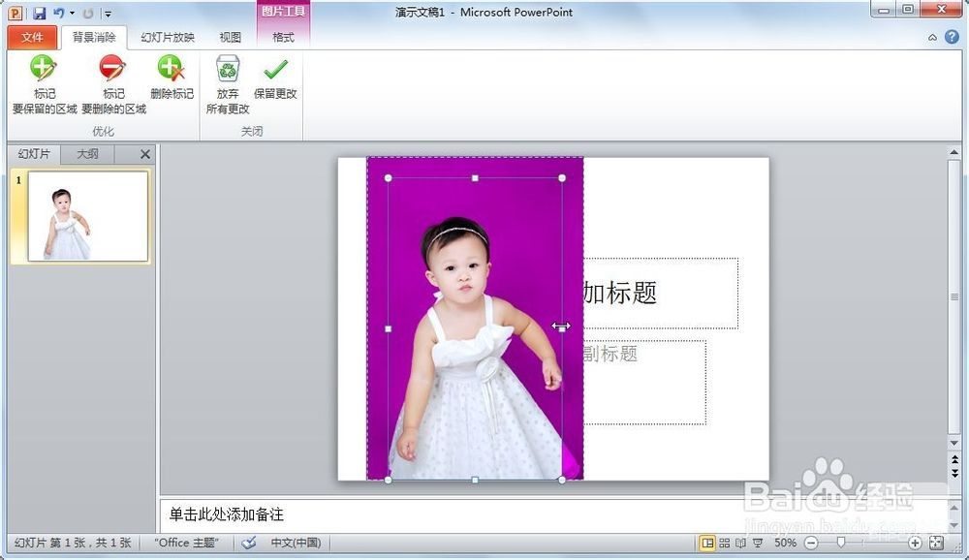Click 标记要保留的区域 (mark areas to keep)
969x560 pixels.
click(44, 83)
